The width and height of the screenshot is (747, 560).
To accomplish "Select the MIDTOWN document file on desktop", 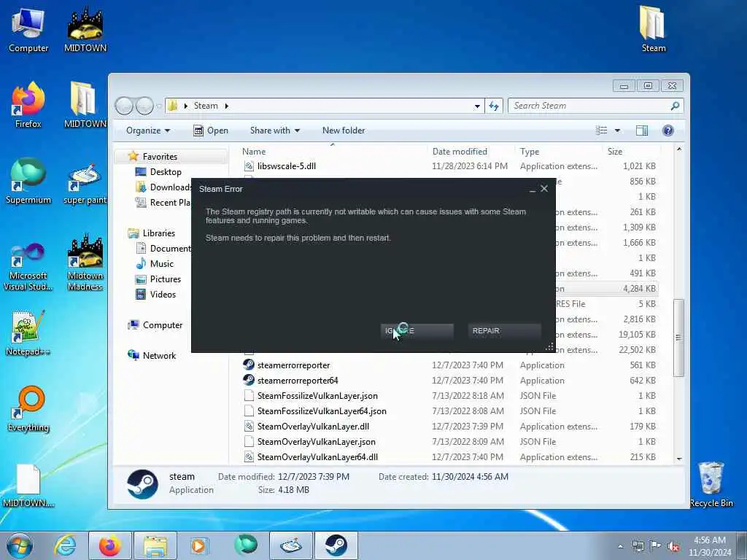I will (x=28, y=486).
